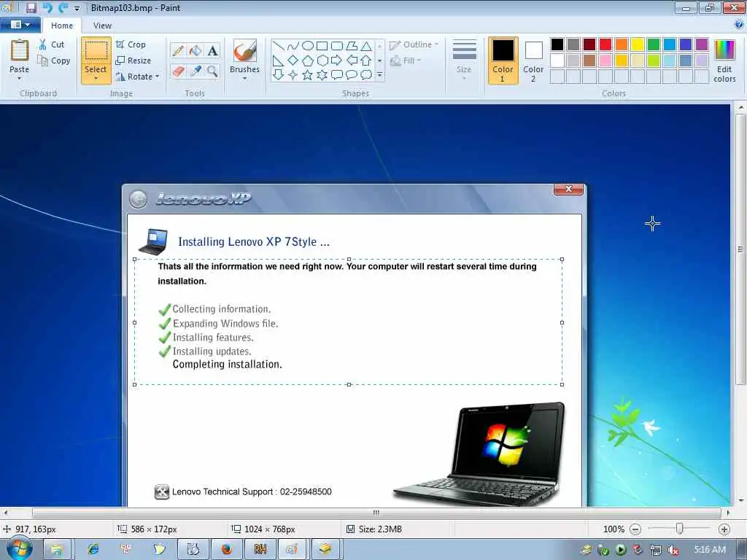The width and height of the screenshot is (747, 560).
Task: Select the Fill with color bucket tool
Action: pos(196,50)
